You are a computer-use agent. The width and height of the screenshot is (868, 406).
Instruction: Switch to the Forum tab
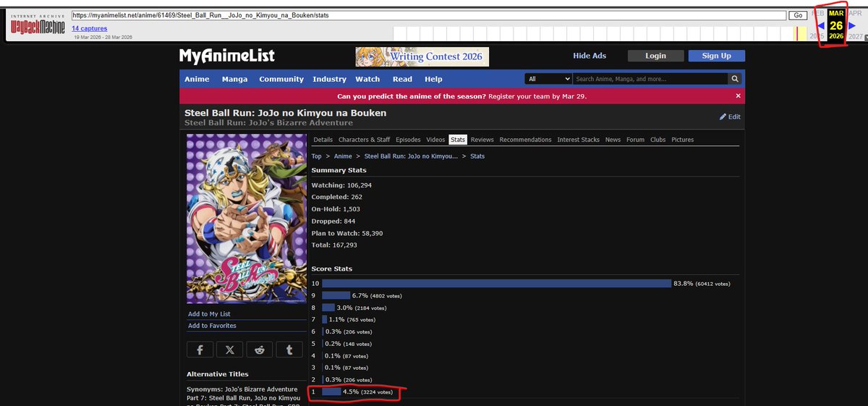click(635, 140)
